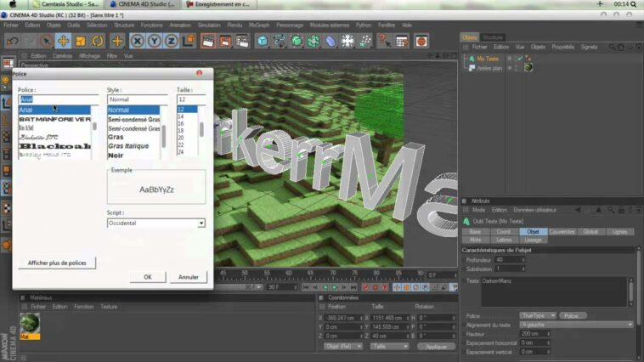This screenshot has height=362, width=644.
Task: Click Afficher plus de polices button
Action: pyautogui.click(x=57, y=263)
